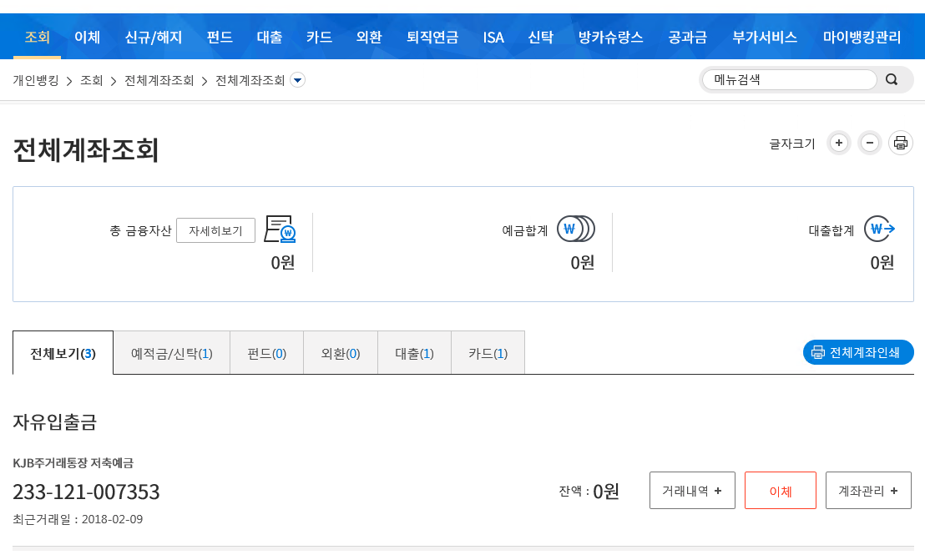
Task: Select the 대출(1) tab
Action: click(414, 353)
